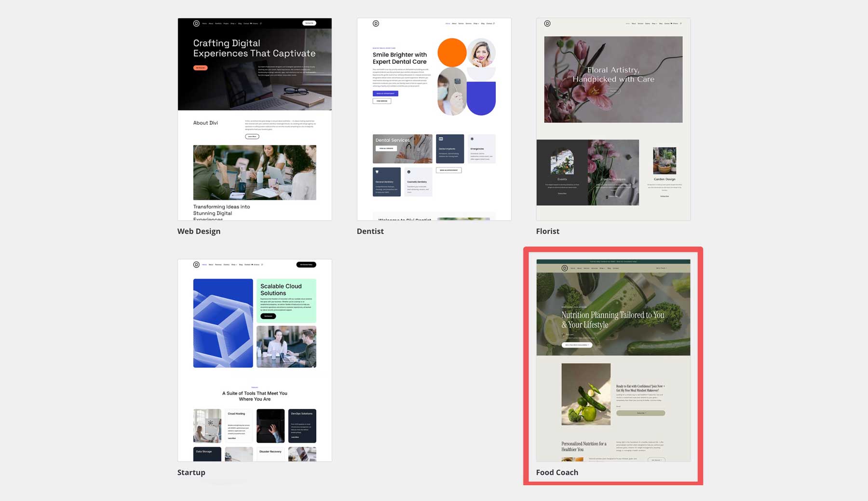
Task: Select the search icon in the Florist navbar
Action: 681,23
